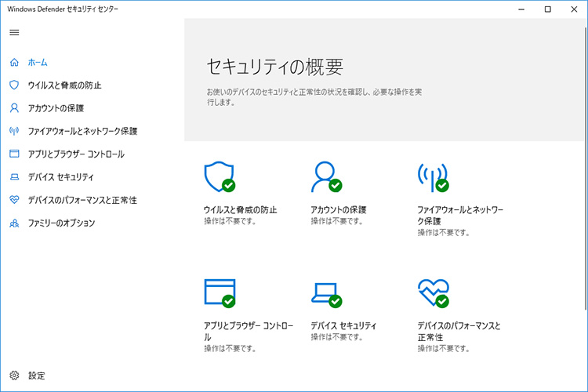Image resolution: width=588 pixels, height=392 pixels.
Task: Click the ファイアウォールとネットワーク保護 tile title
Action: coord(460,216)
